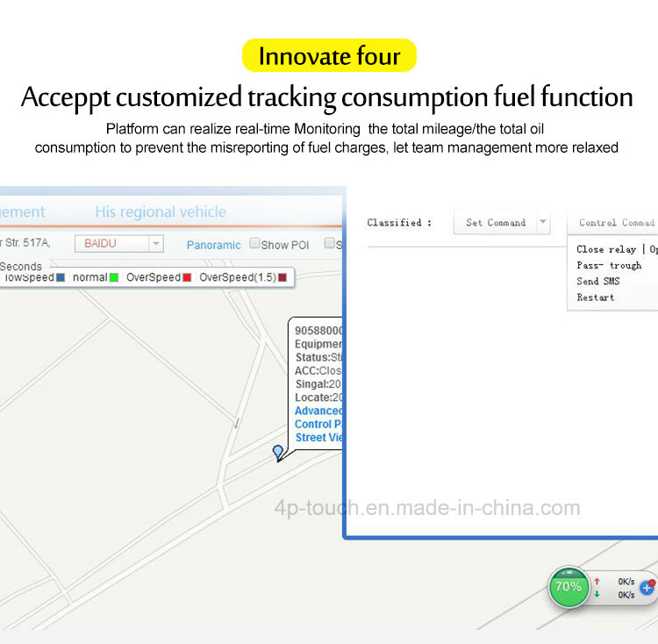Open the Panoramic view link
The image size is (658, 644).
pyautogui.click(x=213, y=245)
